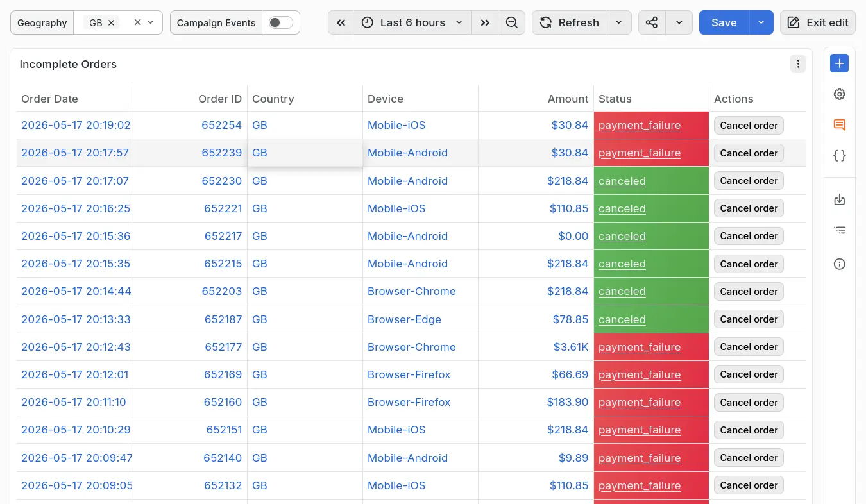Click the Geography variable label
This screenshot has width=866, height=504.
tap(42, 22)
